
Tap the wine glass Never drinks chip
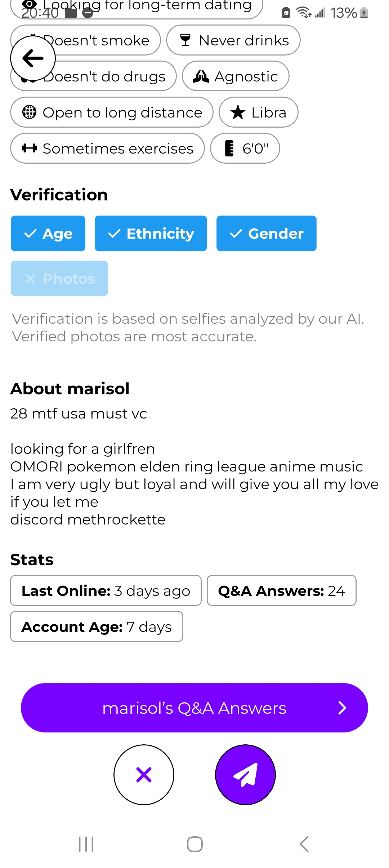tap(233, 40)
